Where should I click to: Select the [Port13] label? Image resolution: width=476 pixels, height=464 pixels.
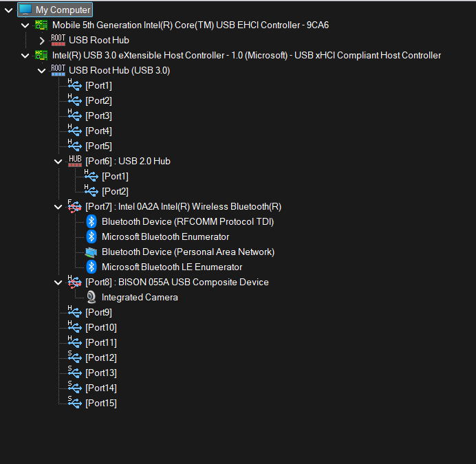(101, 373)
